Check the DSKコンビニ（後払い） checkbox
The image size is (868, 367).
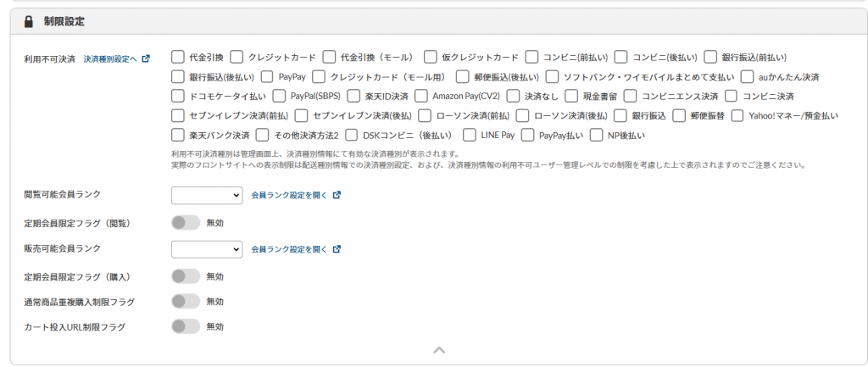point(351,135)
